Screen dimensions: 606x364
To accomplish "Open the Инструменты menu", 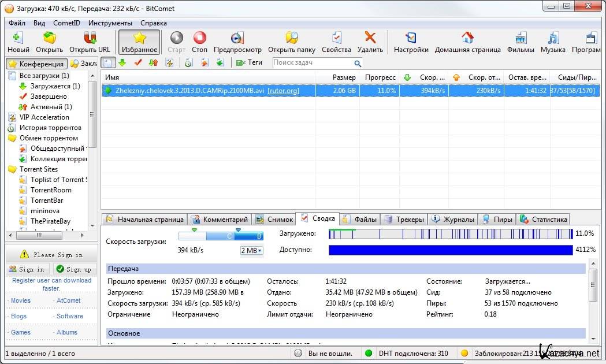I will 110,23.
